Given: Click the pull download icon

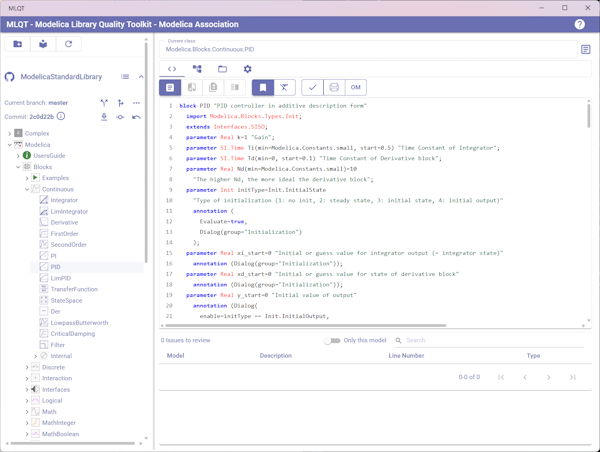Looking at the screenshot, I should [x=104, y=117].
